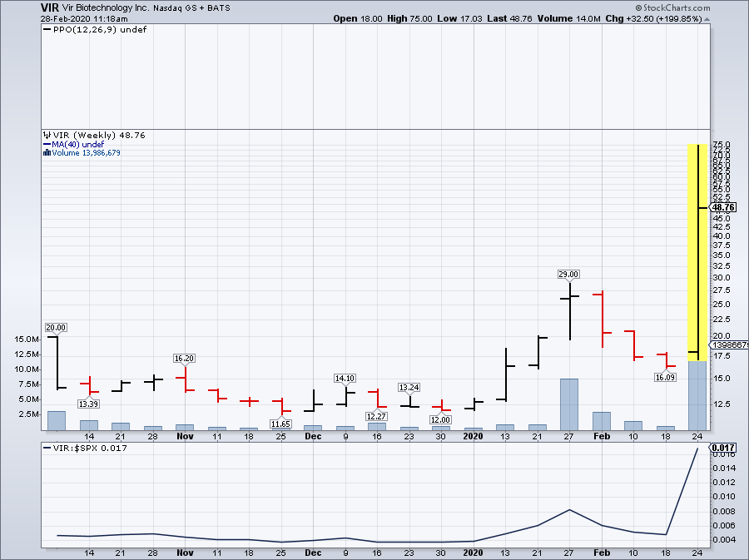Click the 28-Feb-2020 11:18am timestamp
Viewport: 749px width, 560px height.
[85, 19]
